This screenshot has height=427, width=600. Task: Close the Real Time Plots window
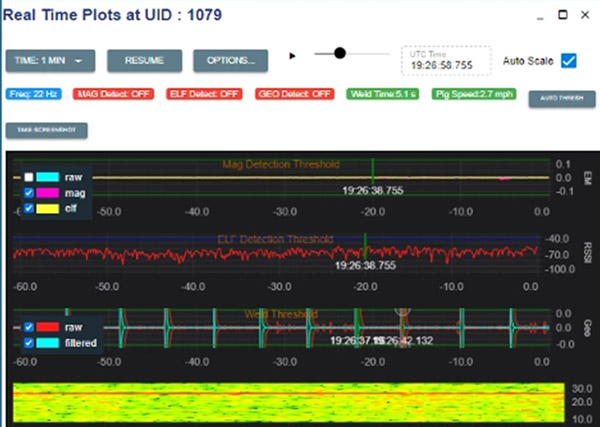(585, 15)
